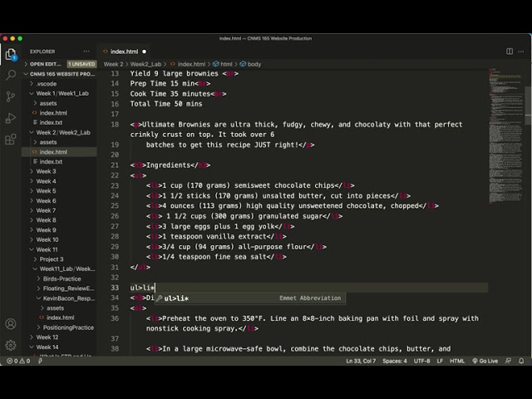This screenshot has height=399, width=532.
Task: Open editor More Actions ellipsis
Action: tap(521, 52)
